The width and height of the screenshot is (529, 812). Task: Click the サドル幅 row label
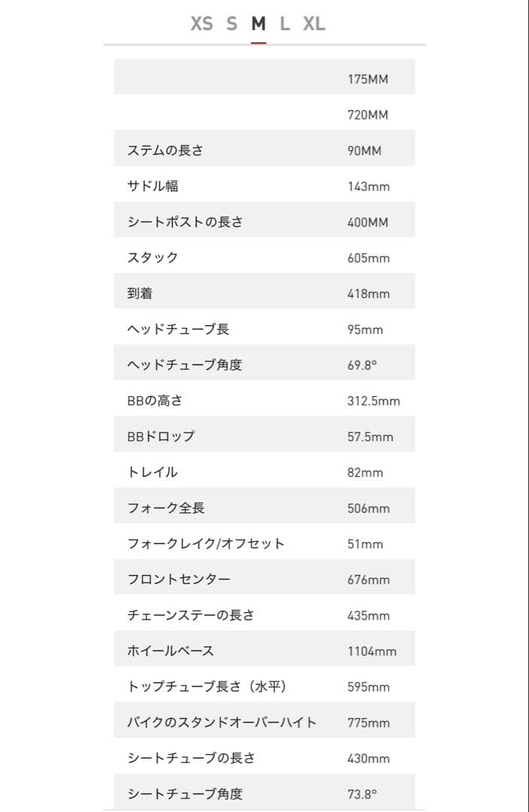point(150,185)
